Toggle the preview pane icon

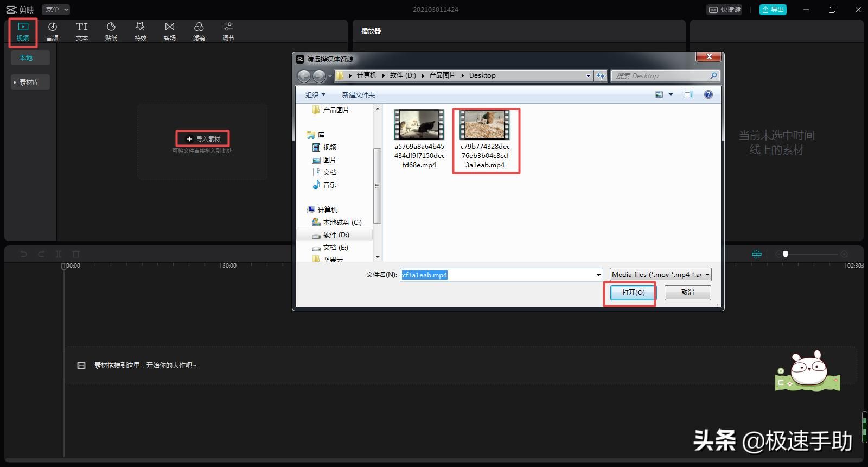pos(689,94)
